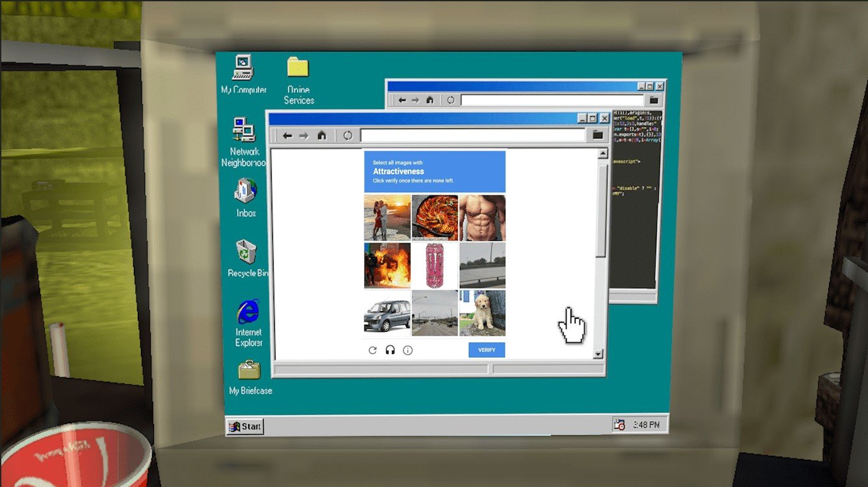Click the scroll down arrow in front browser
The image size is (868, 487).
click(x=598, y=355)
